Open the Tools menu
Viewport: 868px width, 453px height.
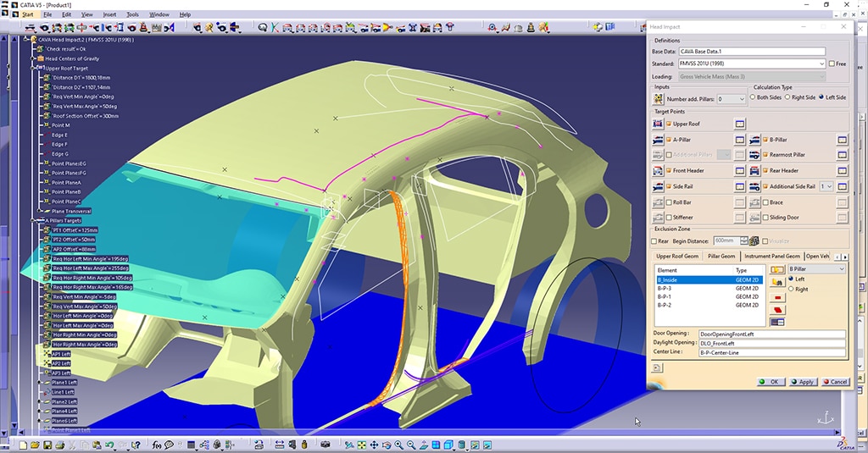pos(133,14)
